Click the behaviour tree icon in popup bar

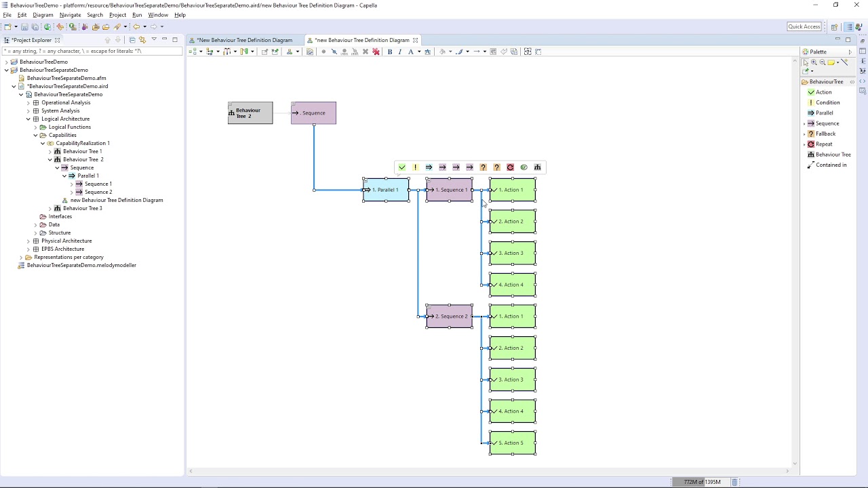pos(538,167)
